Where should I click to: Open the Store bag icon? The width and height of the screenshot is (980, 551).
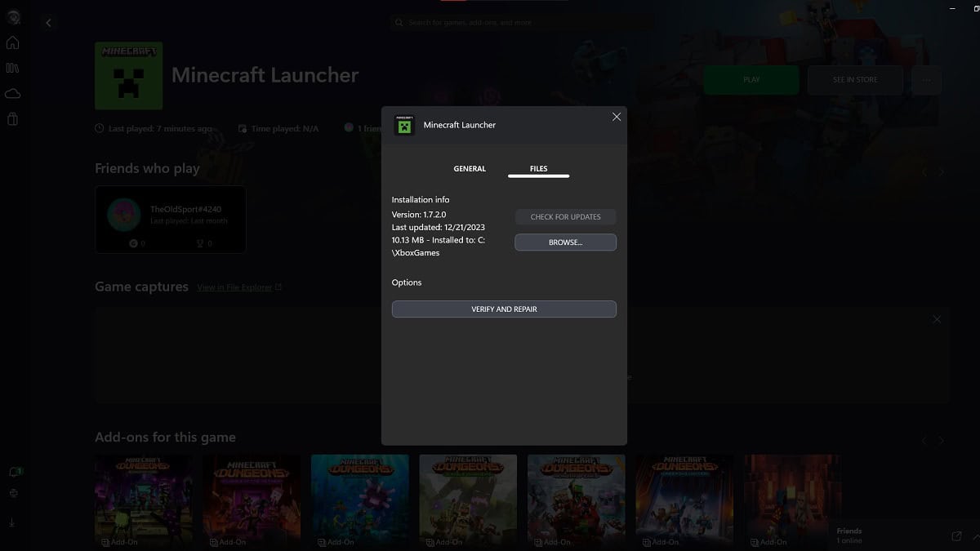click(x=14, y=118)
